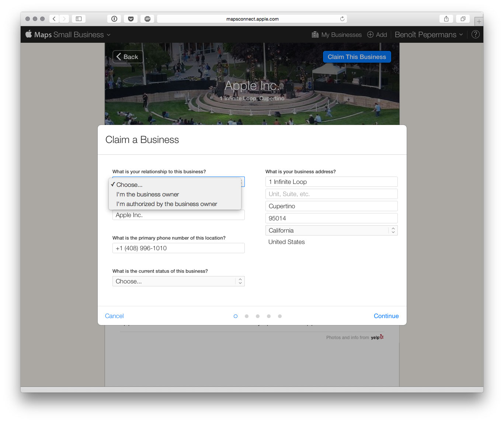504x422 pixels.
Task: Cancel the Claim a Business dialog
Action: pos(114,316)
